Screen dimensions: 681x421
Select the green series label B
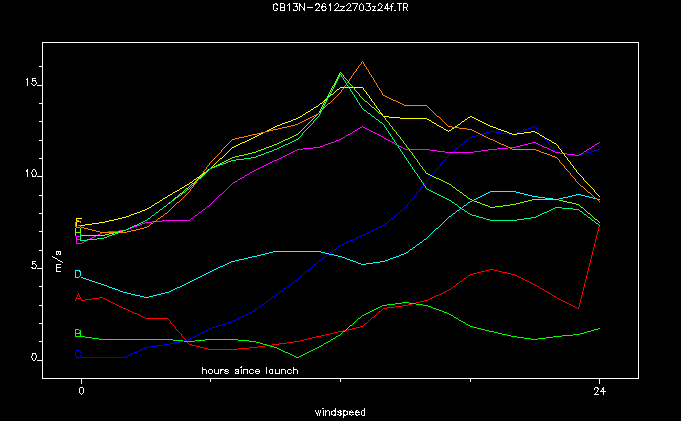click(78, 333)
